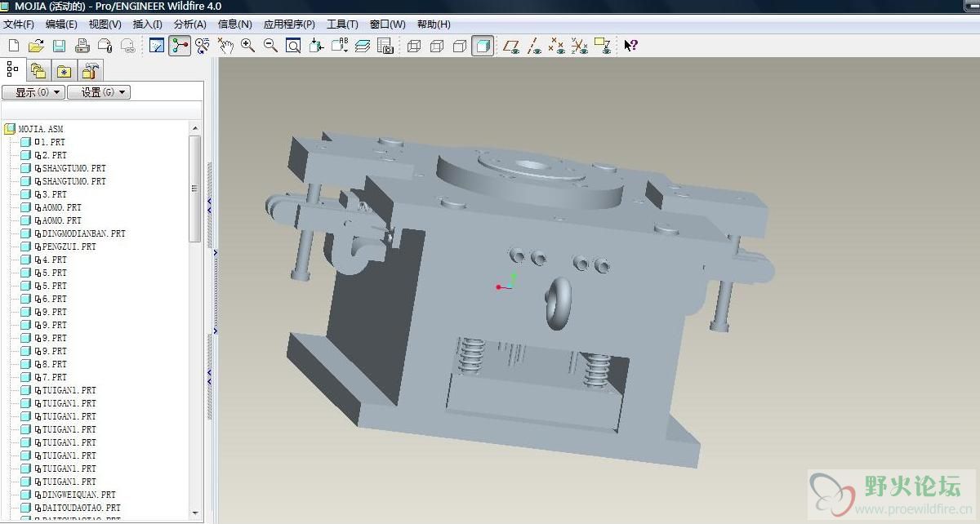
Task: Refit the model to the screen
Action: [x=293, y=46]
